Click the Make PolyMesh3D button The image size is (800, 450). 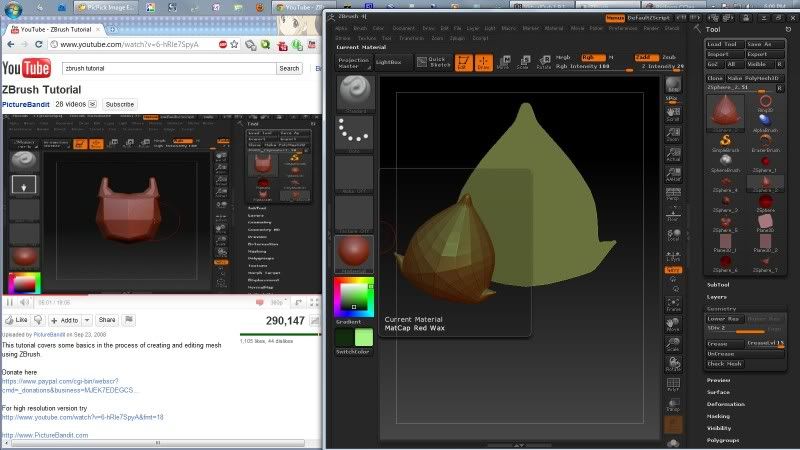pos(753,78)
